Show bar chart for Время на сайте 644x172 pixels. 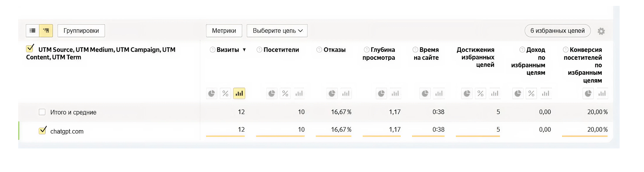coord(439,93)
